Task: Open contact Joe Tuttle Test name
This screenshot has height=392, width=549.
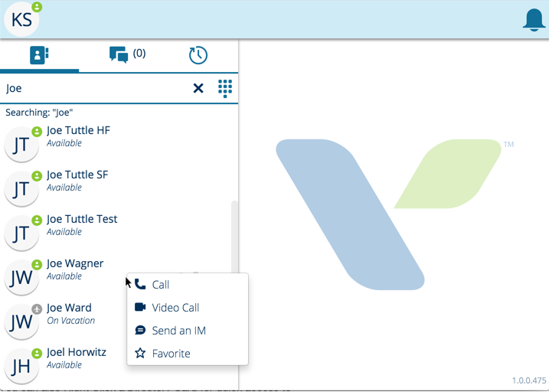Action: pyautogui.click(x=82, y=219)
